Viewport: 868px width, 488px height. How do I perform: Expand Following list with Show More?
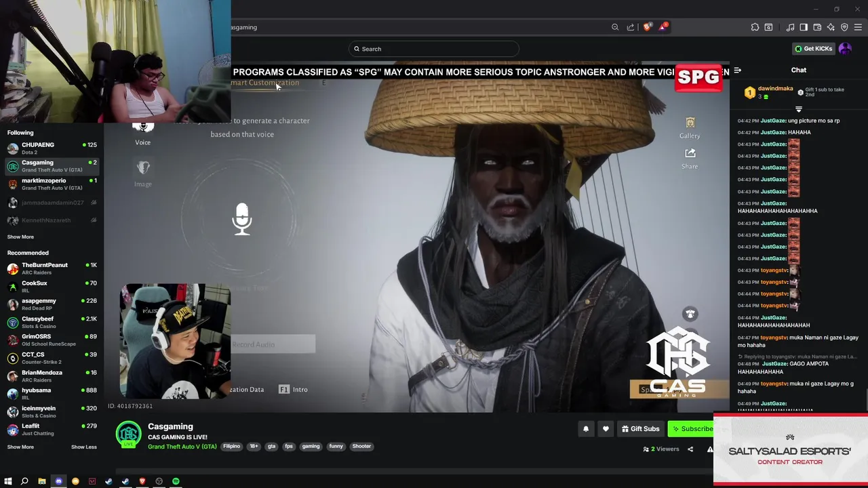(20, 237)
